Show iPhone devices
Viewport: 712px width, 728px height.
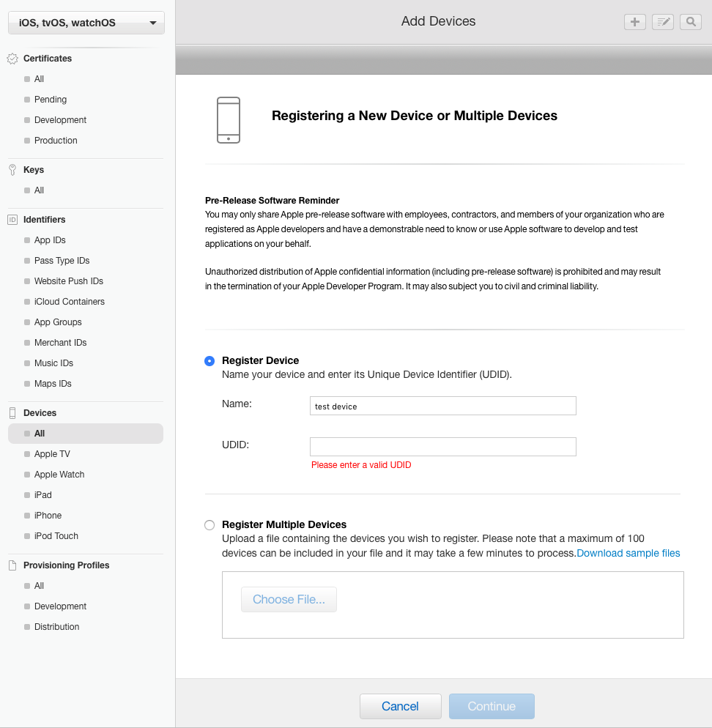48,515
